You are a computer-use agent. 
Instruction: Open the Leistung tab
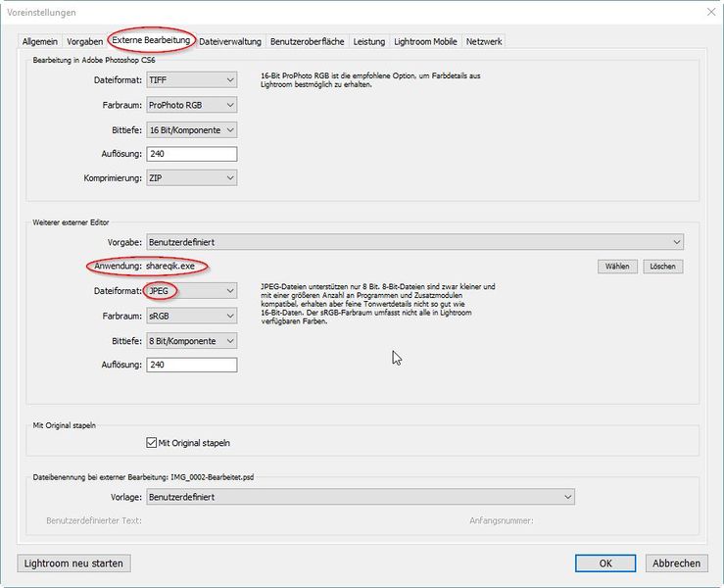(369, 41)
